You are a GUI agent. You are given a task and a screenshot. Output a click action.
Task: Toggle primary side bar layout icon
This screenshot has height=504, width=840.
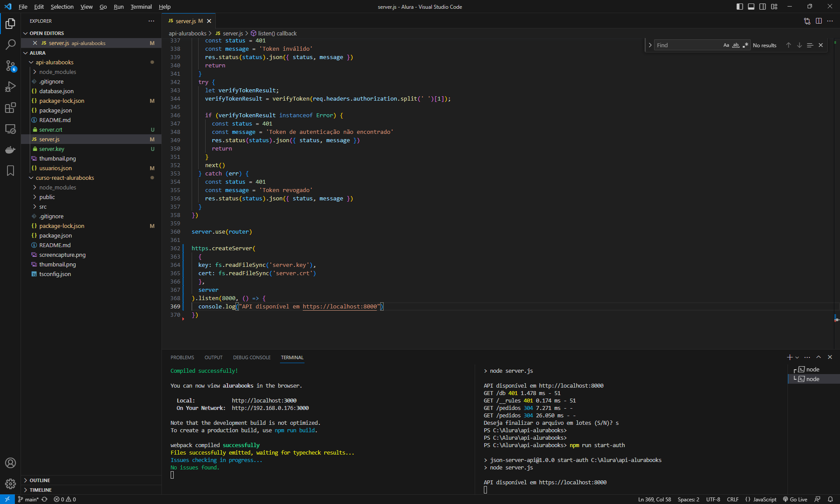point(740,7)
